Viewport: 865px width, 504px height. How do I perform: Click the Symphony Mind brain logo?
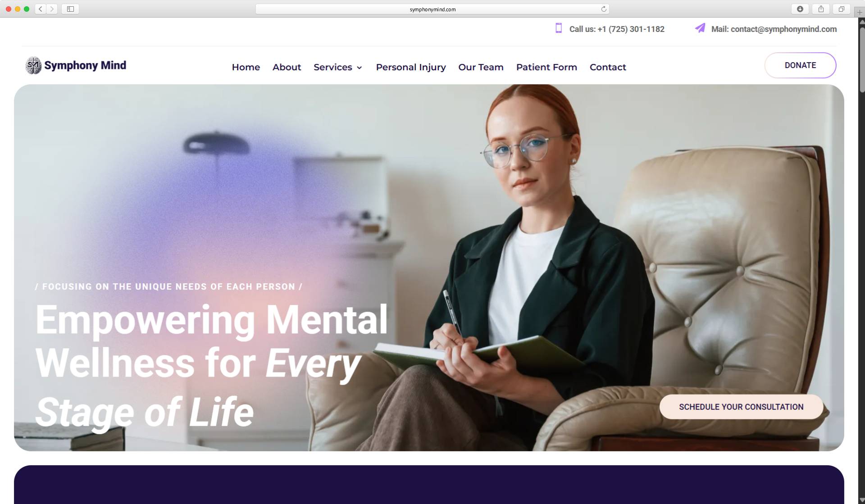tap(33, 65)
